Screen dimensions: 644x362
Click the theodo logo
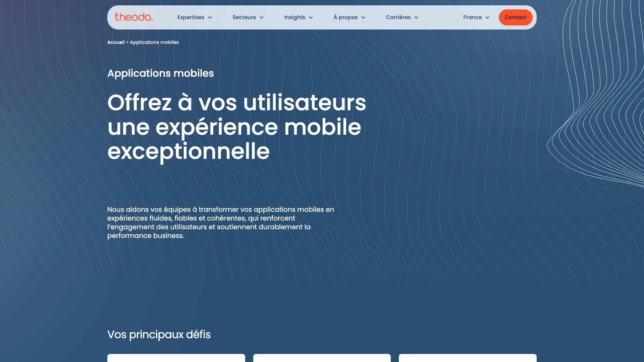(x=134, y=17)
